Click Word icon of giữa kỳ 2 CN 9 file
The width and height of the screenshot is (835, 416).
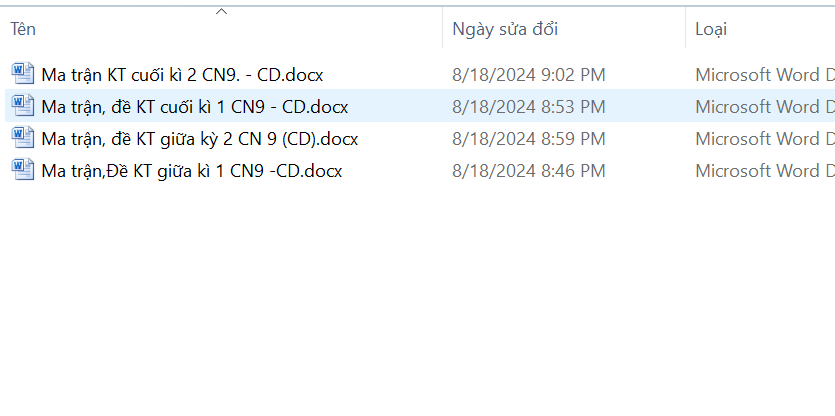[23, 137]
